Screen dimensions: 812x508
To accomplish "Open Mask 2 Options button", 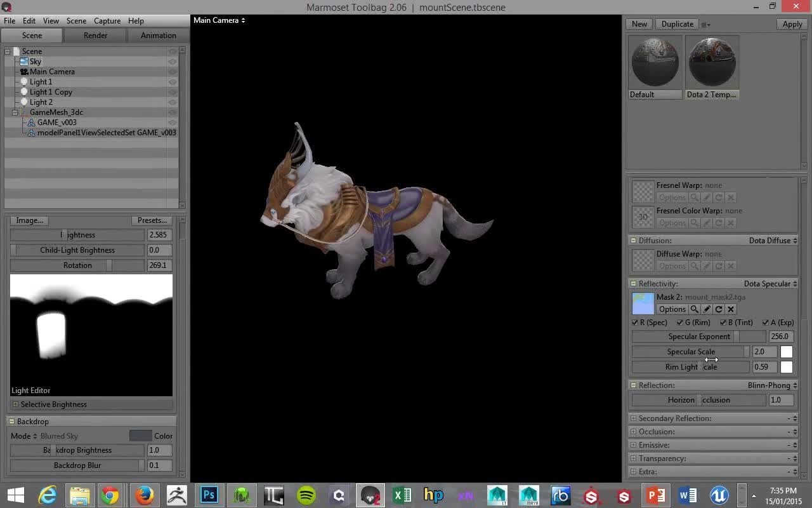I will 672,309.
